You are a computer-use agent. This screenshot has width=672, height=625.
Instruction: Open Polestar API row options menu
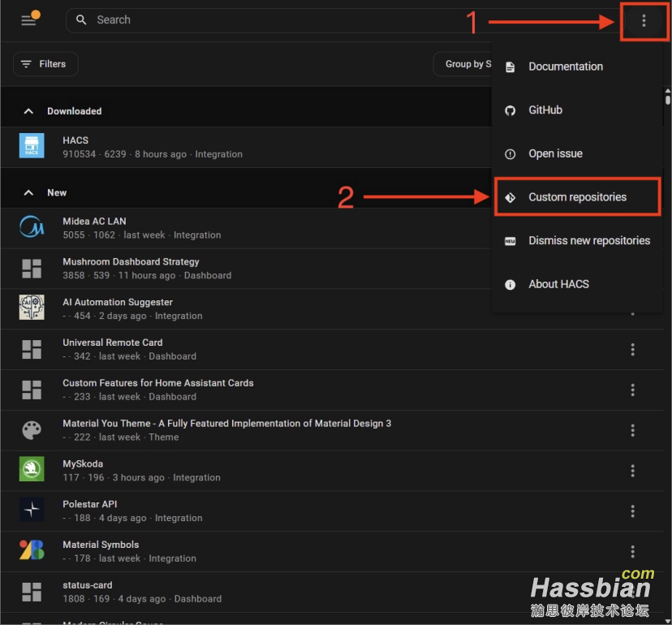click(632, 511)
